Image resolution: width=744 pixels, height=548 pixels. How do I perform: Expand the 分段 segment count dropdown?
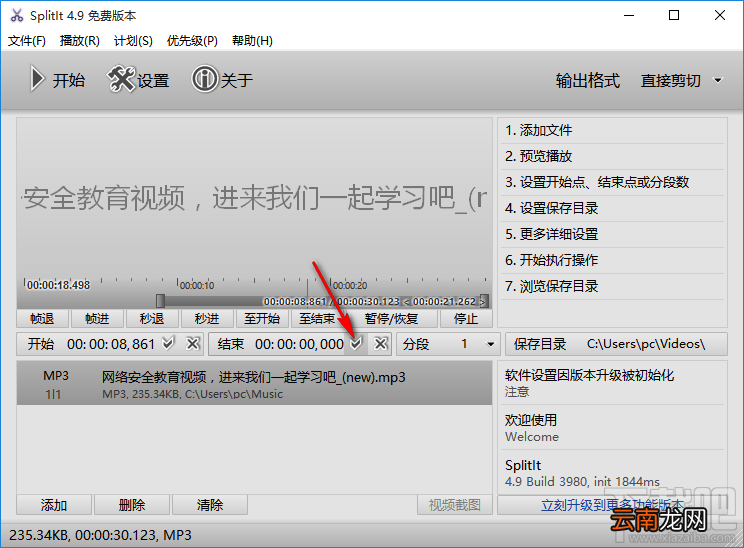(x=491, y=344)
